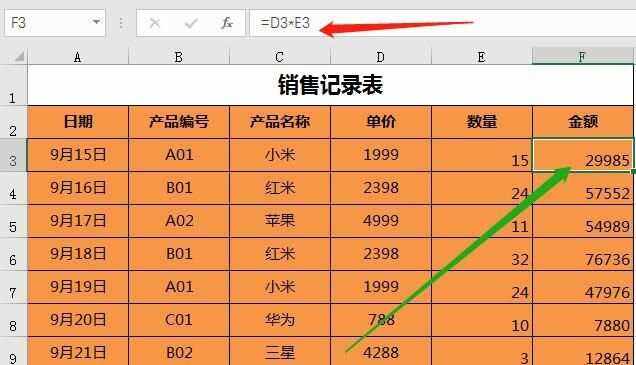Select row 5 header

pos(13,221)
